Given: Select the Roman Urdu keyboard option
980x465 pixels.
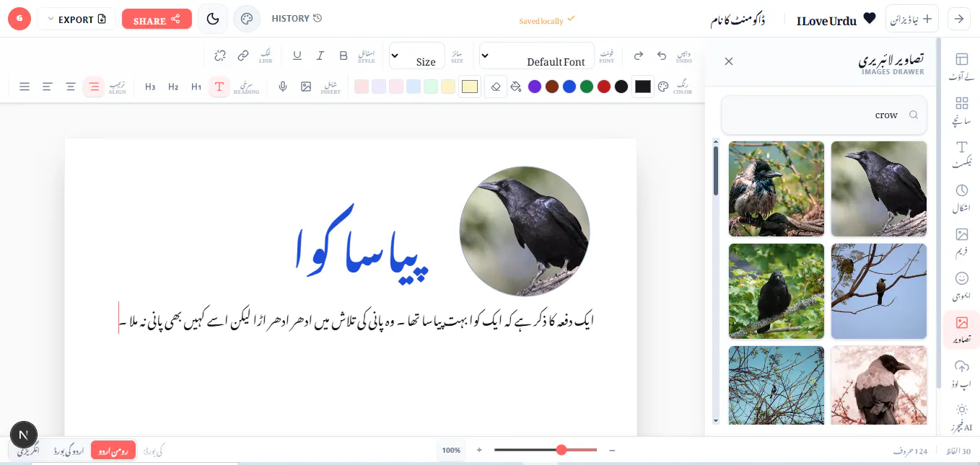Looking at the screenshot, I should pyautogui.click(x=113, y=451).
